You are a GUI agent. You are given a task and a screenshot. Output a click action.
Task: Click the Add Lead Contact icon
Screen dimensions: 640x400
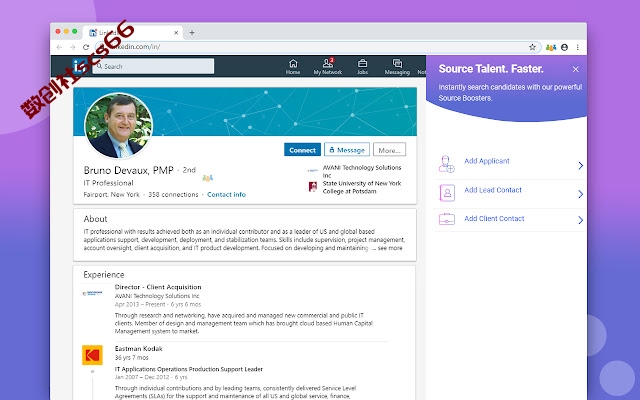[x=447, y=193]
